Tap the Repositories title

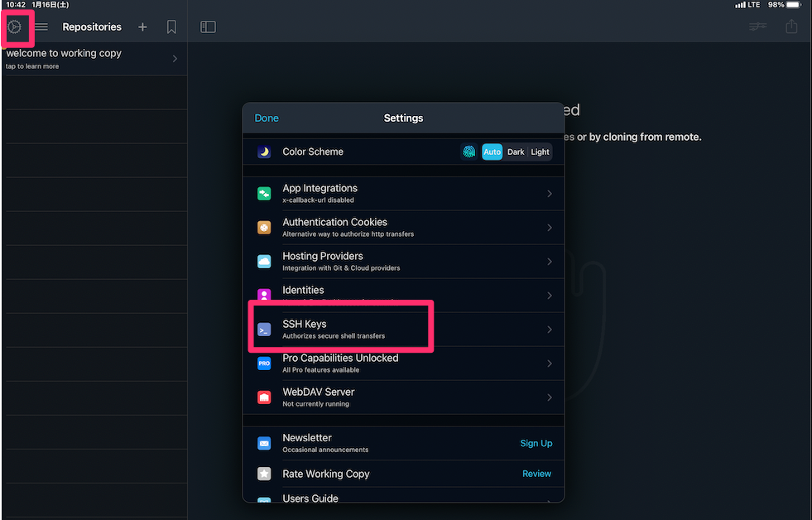[92, 27]
